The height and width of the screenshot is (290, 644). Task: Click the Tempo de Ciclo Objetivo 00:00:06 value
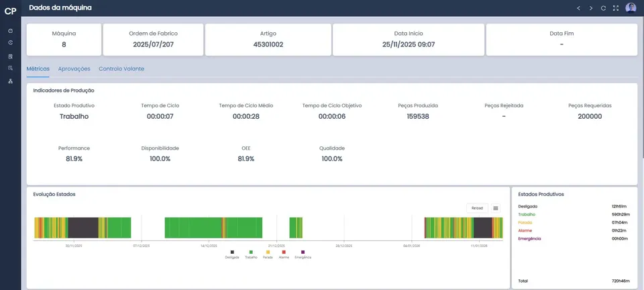332,116
